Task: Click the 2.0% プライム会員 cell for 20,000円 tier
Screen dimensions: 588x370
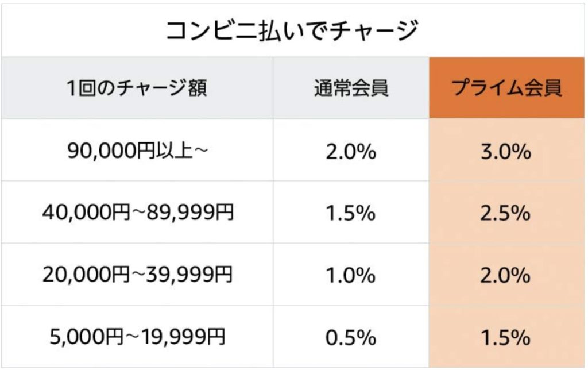Action: pos(505,275)
